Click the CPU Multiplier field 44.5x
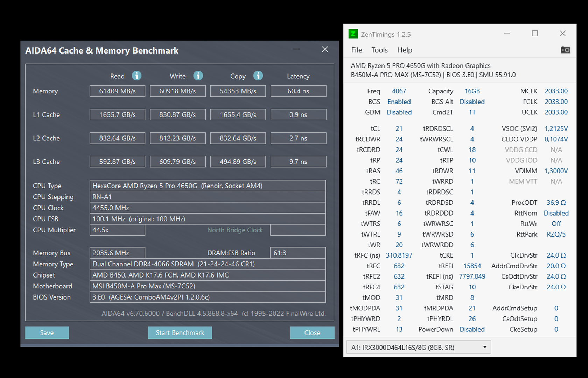The width and height of the screenshot is (588, 378). click(117, 230)
